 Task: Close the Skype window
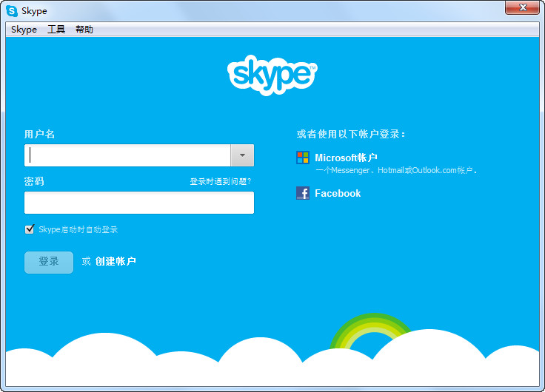(522, 7)
